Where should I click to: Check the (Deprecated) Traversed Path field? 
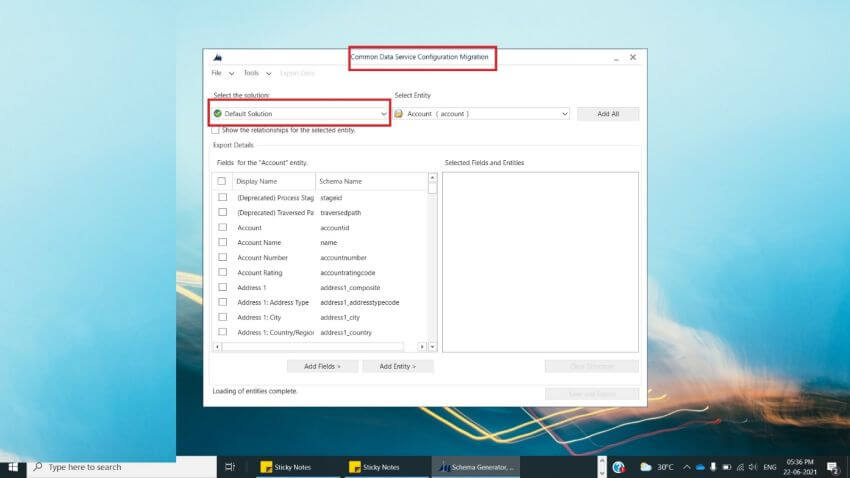[222, 212]
